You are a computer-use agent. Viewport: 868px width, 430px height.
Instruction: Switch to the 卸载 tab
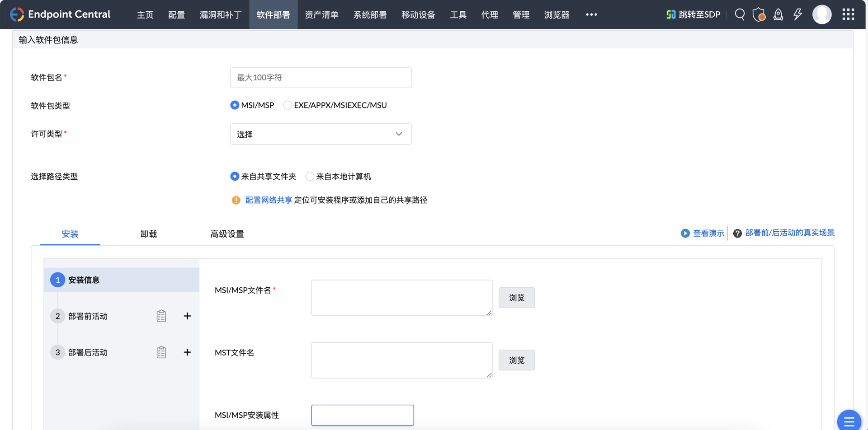[148, 234]
